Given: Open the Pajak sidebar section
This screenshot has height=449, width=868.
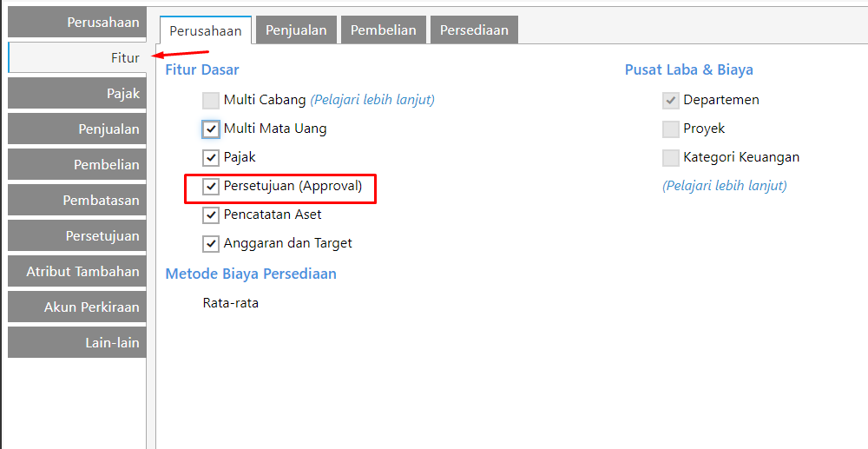Looking at the screenshot, I should [77, 93].
